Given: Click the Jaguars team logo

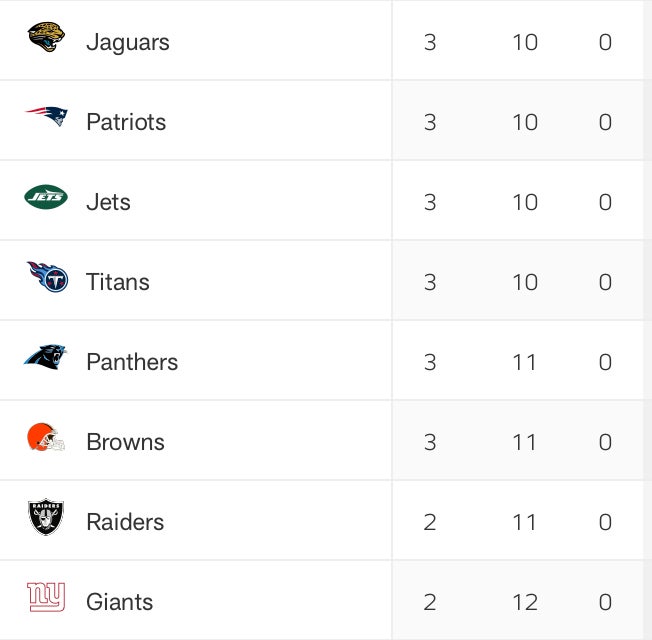Looking at the screenshot, I should 46,39.
